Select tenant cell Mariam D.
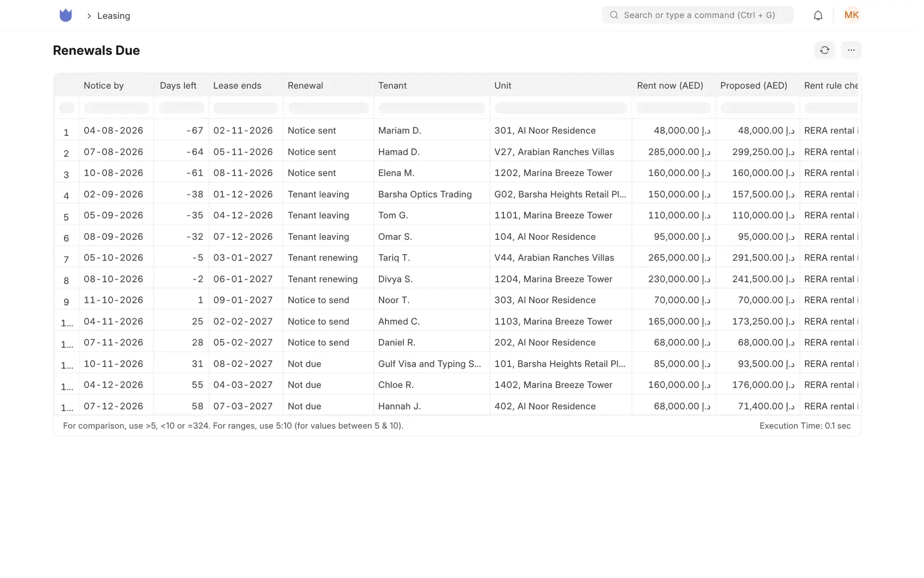The width and height of the screenshot is (924, 578). (432, 131)
